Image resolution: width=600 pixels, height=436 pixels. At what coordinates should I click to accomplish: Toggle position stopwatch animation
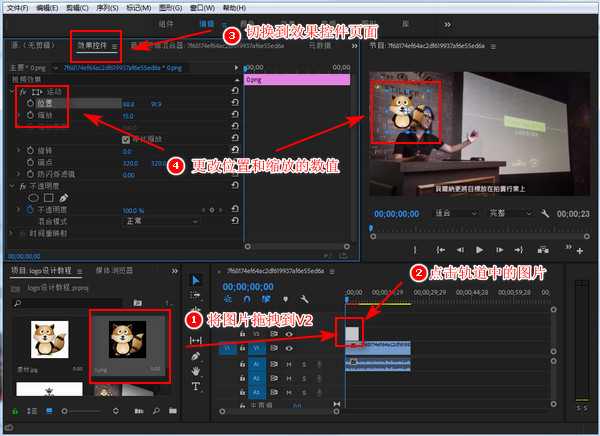tap(31, 103)
